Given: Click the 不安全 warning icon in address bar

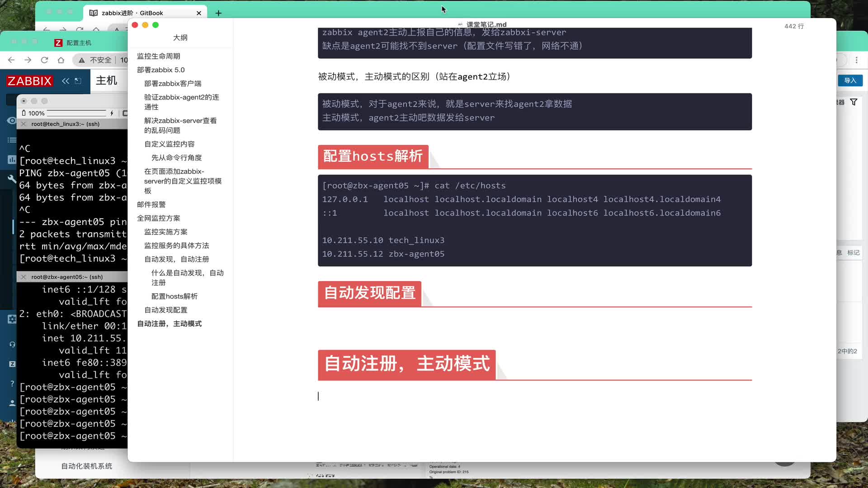Looking at the screenshot, I should tap(82, 60).
